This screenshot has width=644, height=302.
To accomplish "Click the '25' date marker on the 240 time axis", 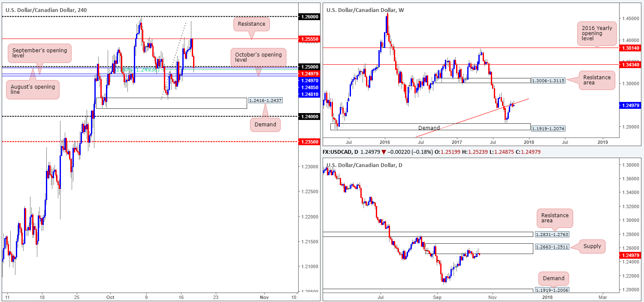I will tap(76, 296).
